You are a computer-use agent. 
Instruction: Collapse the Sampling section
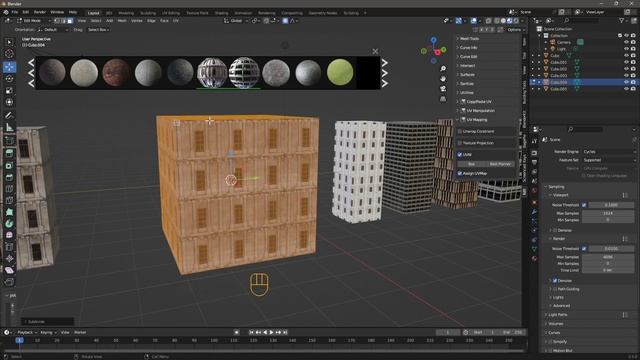tap(556, 187)
